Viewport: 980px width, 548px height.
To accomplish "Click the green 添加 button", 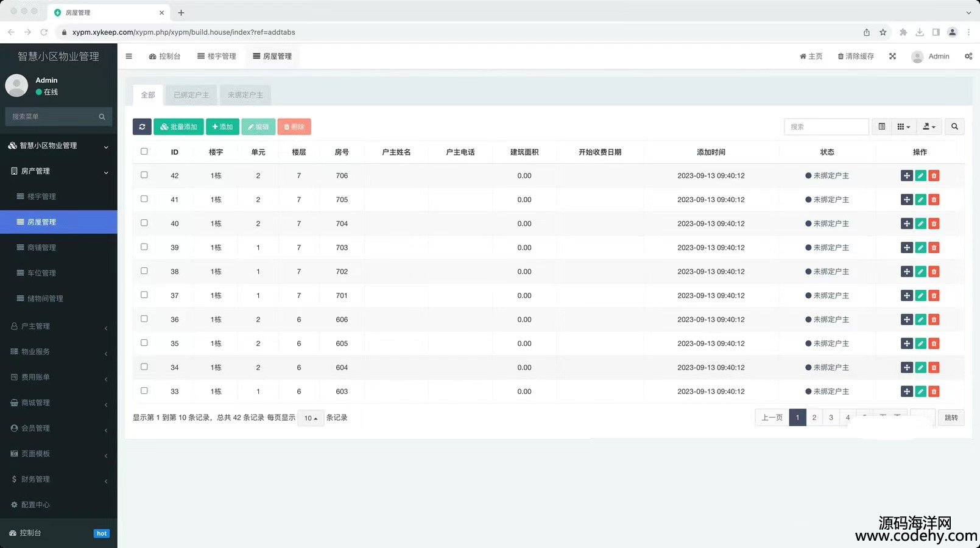I will pos(222,127).
